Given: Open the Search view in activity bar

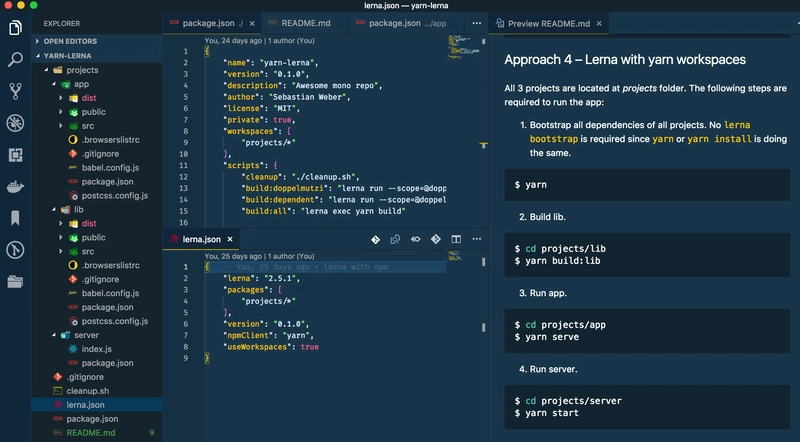Looking at the screenshot, I should [x=15, y=59].
